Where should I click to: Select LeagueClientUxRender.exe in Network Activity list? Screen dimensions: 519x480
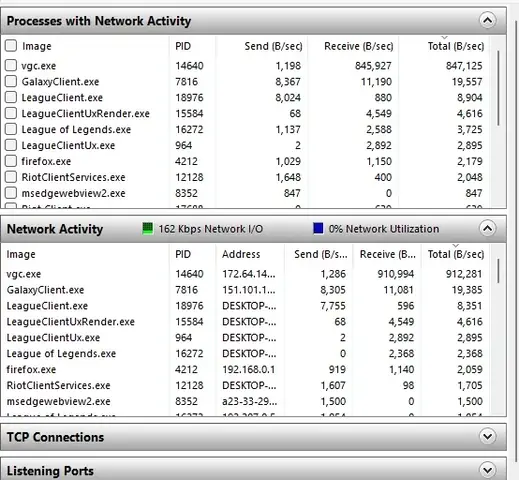coord(71,322)
